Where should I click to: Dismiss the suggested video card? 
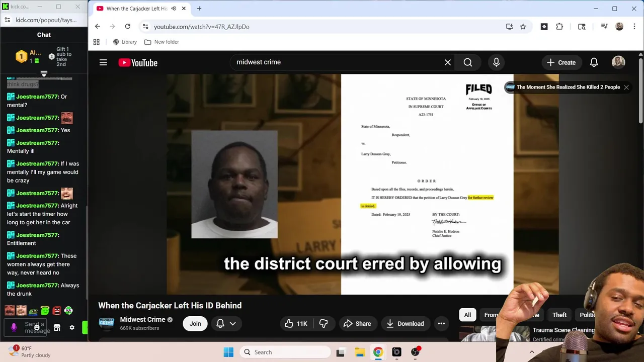(626, 87)
